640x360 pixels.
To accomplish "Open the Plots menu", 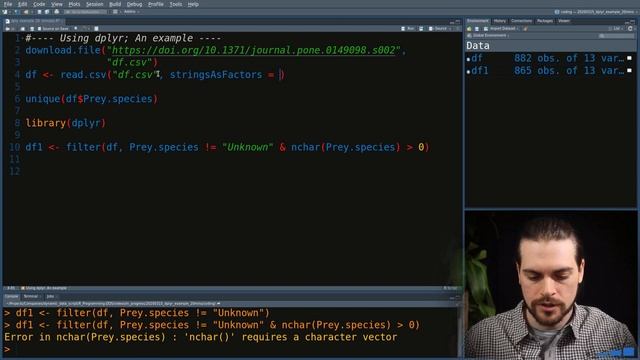I will (x=74, y=4).
